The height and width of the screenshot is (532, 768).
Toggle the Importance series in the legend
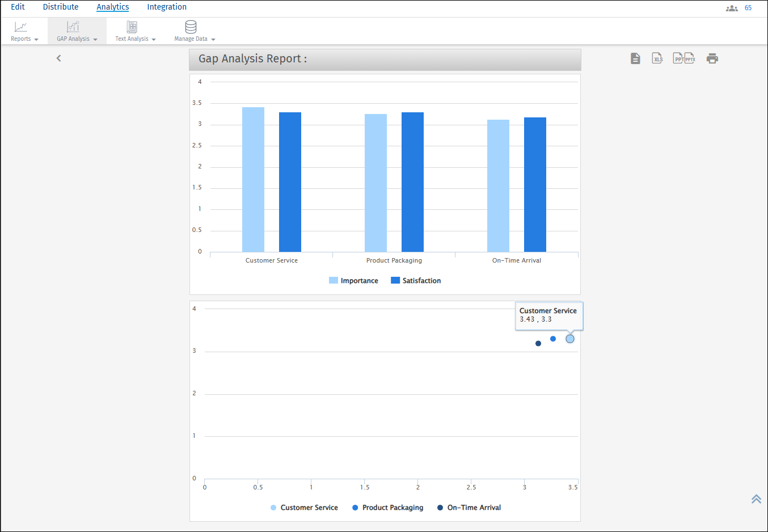(353, 280)
